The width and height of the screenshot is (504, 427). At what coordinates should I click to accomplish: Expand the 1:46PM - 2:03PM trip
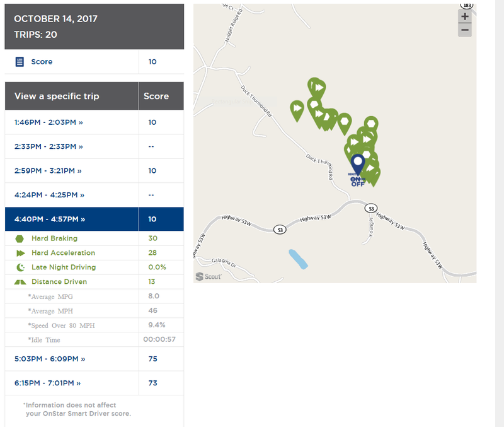pyautogui.click(x=48, y=122)
